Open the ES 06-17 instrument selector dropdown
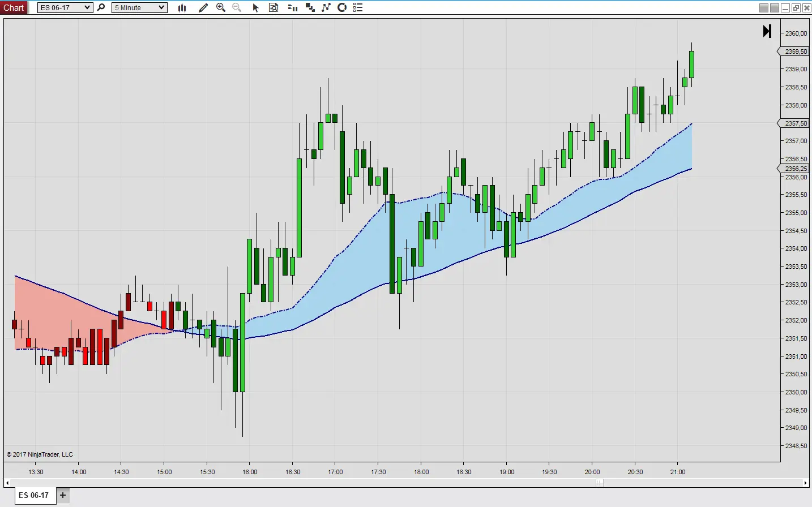The height and width of the screenshot is (507, 812). point(65,7)
